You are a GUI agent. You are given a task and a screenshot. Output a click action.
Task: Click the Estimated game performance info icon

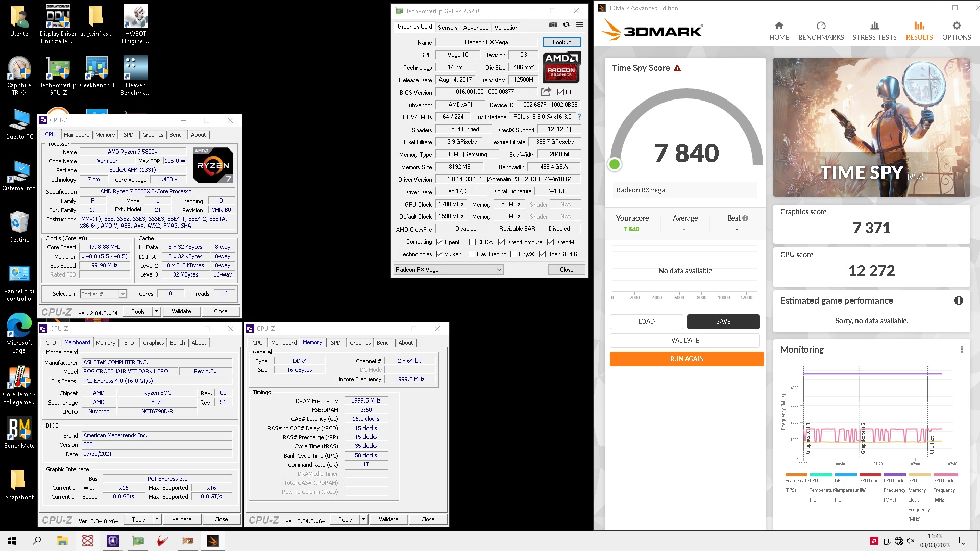pos(959,300)
